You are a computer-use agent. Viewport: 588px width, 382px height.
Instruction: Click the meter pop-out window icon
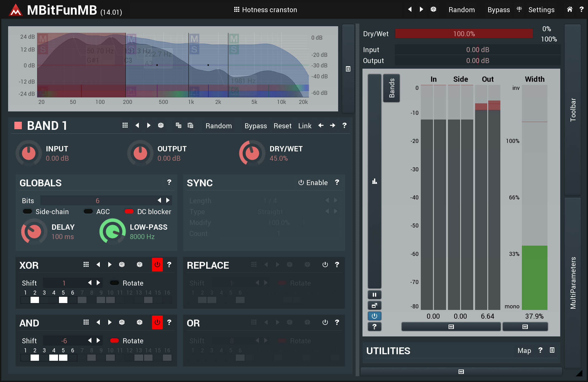(374, 306)
